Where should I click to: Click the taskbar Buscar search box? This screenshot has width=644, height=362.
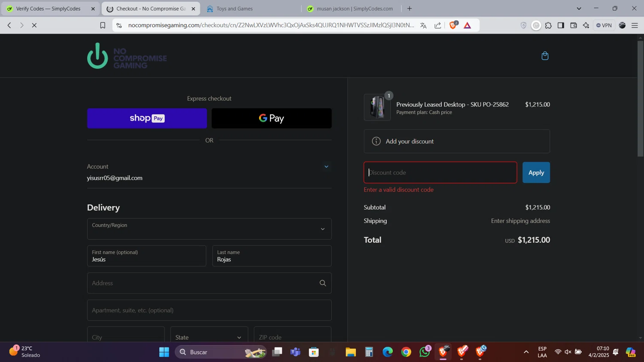tap(221, 352)
